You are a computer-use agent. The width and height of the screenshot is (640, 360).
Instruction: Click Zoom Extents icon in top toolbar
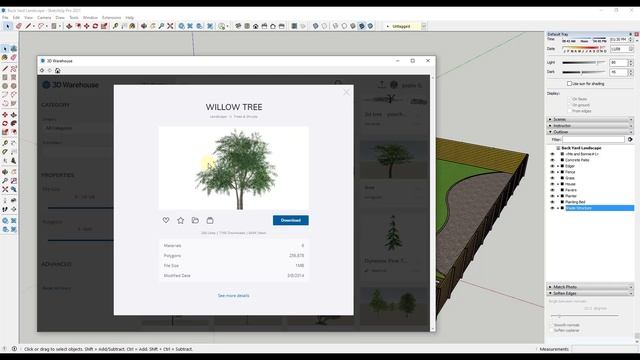[170, 26]
